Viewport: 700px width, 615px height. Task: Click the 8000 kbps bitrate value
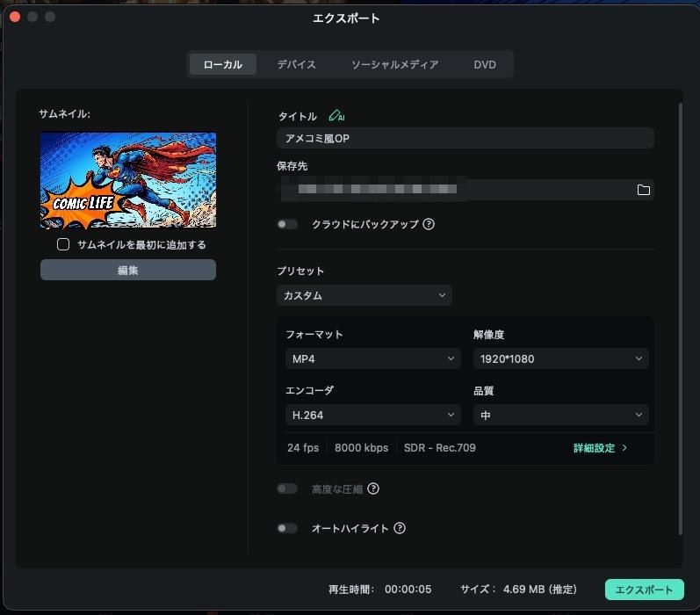[361, 448]
